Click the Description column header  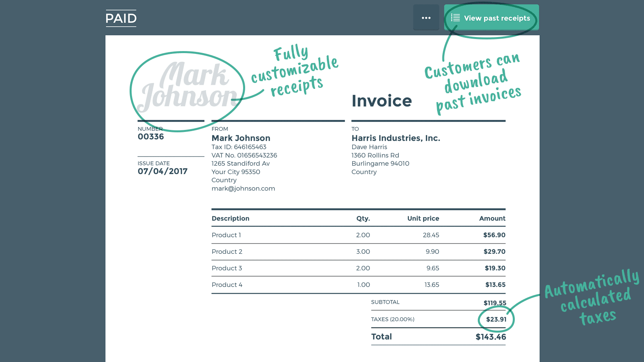(231, 218)
